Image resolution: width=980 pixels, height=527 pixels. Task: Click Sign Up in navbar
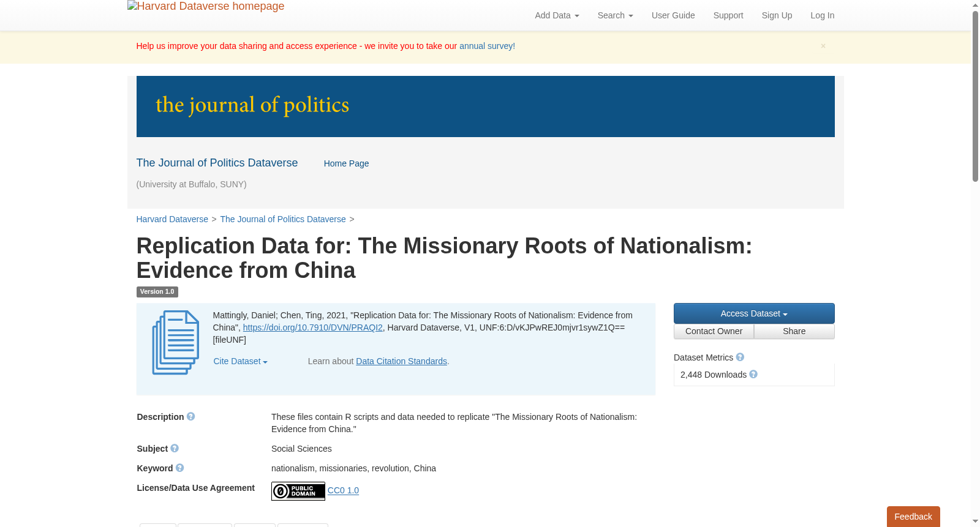click(x=777, y=15)
